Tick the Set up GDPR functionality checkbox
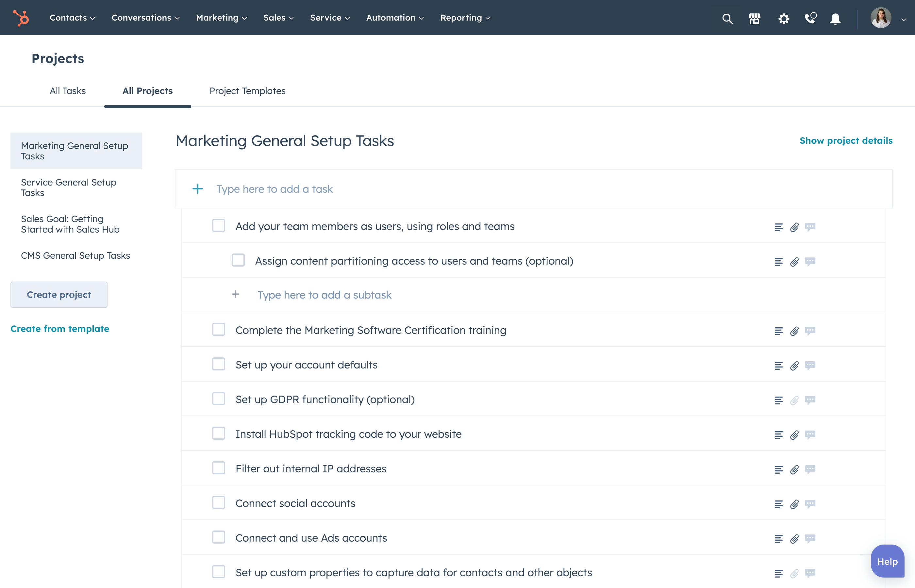Image resolution: width=915 pixels, height=588 pixels. point(218,399)
